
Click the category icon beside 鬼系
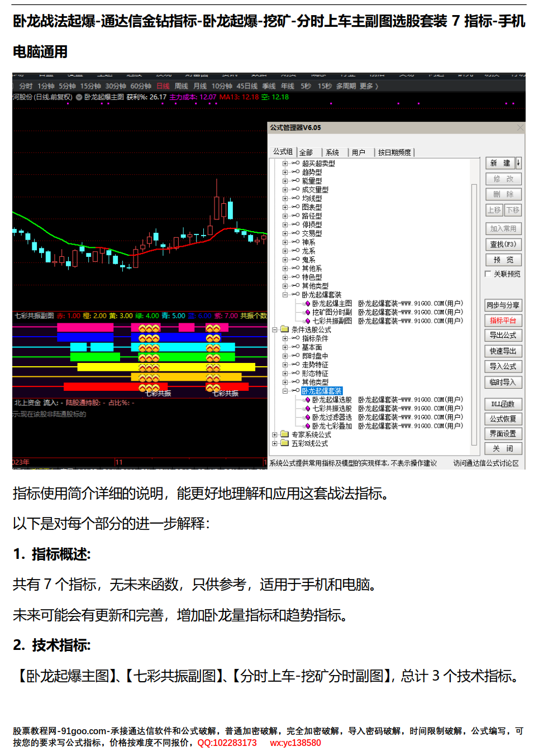295,260
